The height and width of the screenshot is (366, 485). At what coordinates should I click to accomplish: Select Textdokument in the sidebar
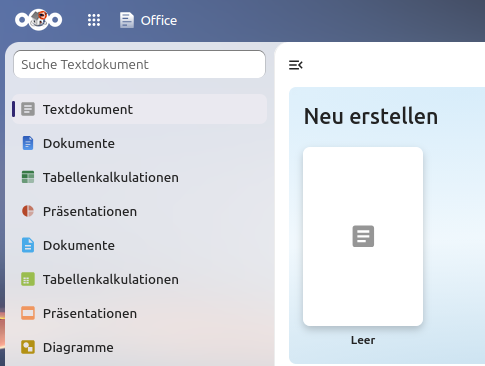[139, 109]
